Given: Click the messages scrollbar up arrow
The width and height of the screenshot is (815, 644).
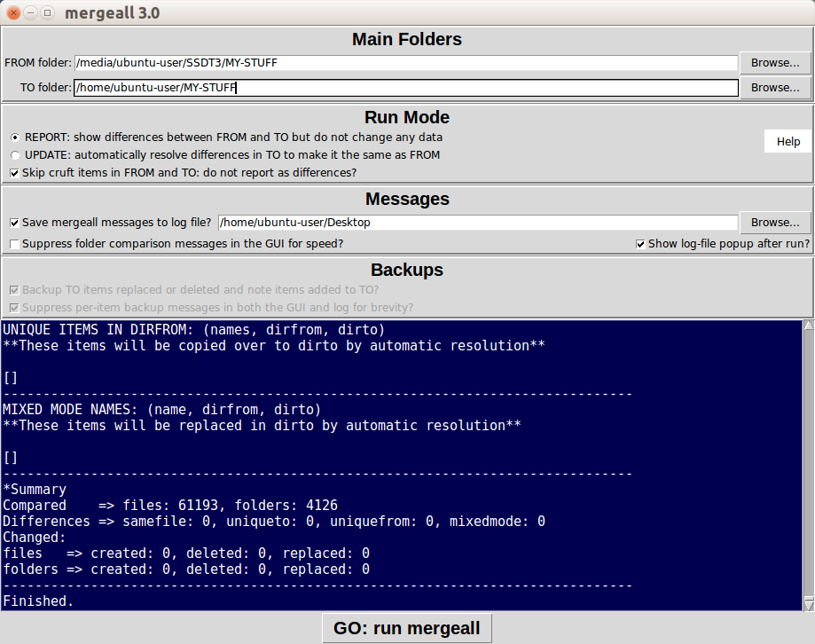Looking at the screenshot, I should tap(809, 326).
